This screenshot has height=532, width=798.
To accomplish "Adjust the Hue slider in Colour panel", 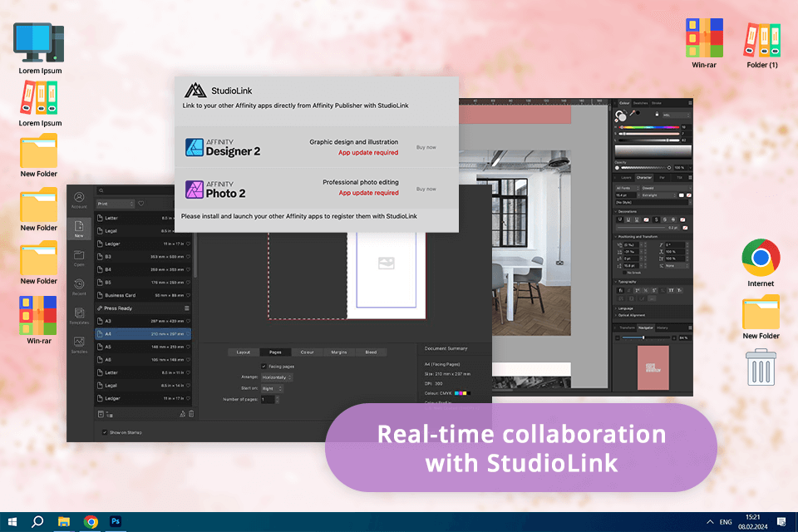I will point(650,127).
